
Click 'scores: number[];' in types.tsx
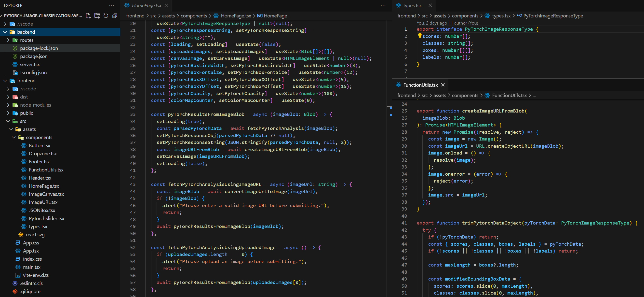446,36
